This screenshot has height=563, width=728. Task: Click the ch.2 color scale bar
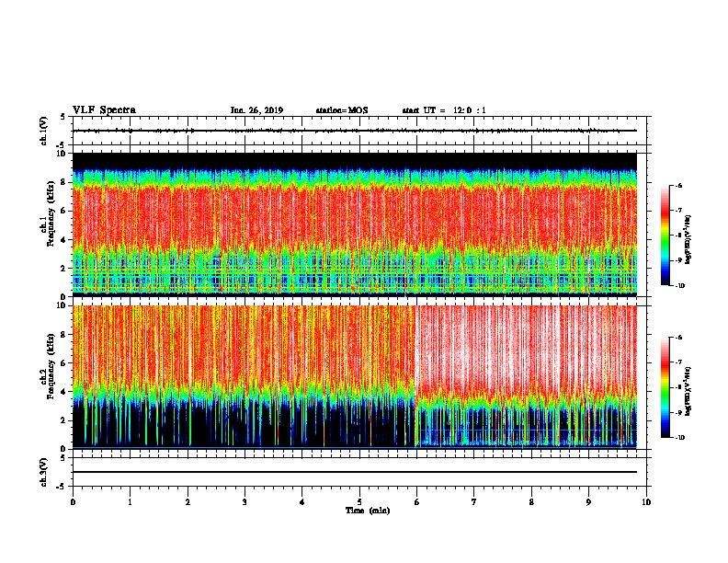[665, 387]
